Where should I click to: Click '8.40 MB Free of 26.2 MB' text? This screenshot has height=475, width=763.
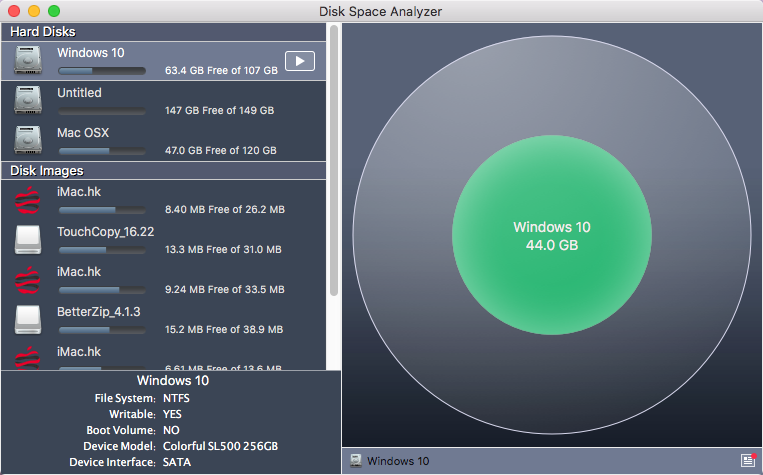(225, 210)
